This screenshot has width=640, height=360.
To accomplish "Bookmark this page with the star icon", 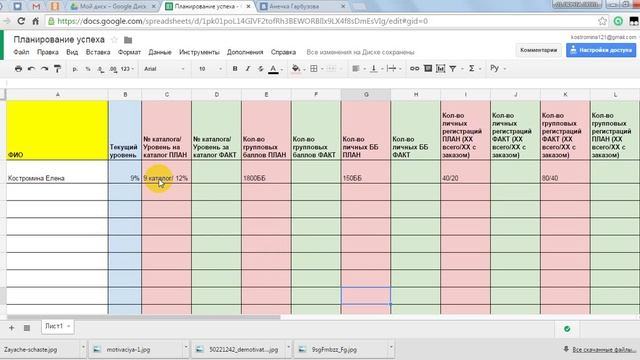I will point(602,21).
